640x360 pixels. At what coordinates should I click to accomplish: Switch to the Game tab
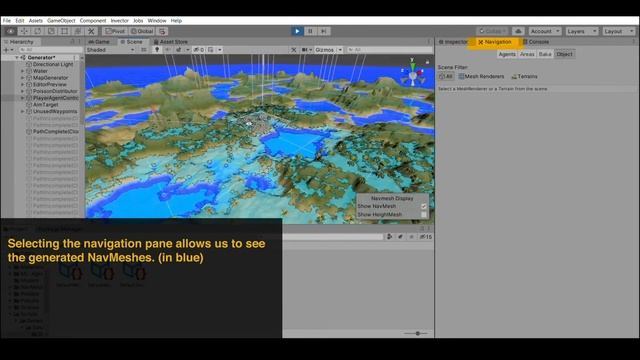coord(99,42)
